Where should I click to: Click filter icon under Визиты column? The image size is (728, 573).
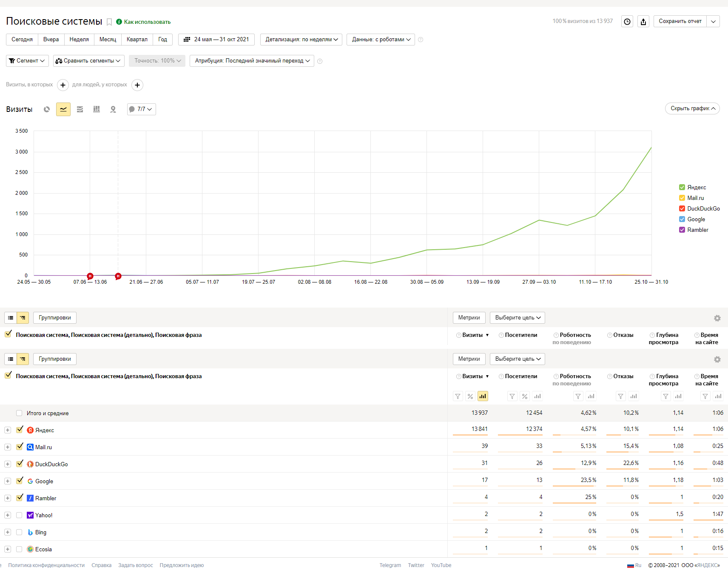pos(458,396)
